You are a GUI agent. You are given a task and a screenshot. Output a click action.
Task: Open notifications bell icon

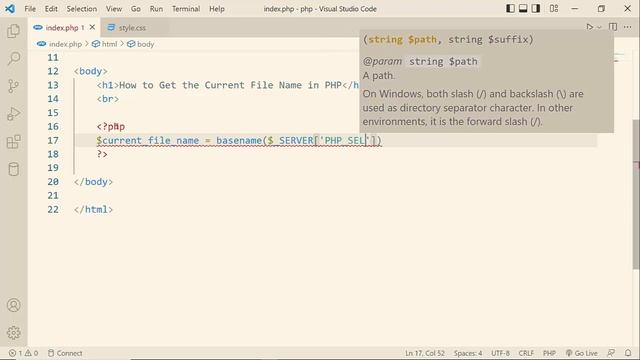[628, 353]
